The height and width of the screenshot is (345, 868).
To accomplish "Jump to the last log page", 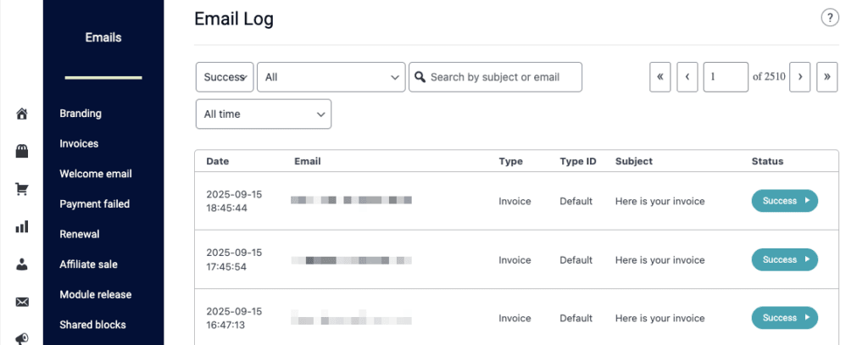I will pos(826,77).
